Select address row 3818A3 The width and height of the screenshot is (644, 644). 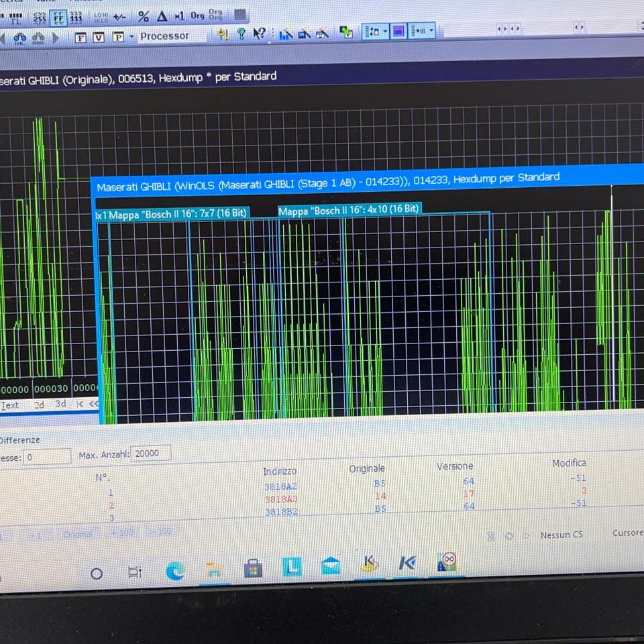pos(281,499)
